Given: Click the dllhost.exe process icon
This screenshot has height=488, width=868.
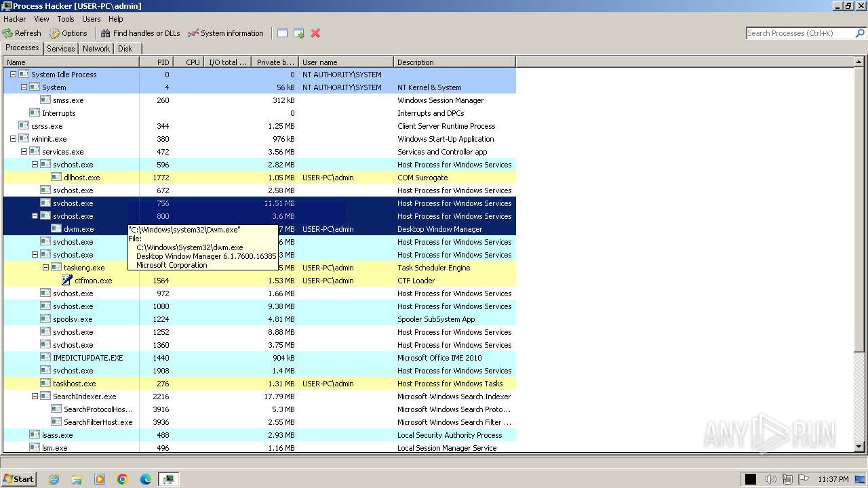Looking at the screenshot, I should (x=56, y=178).
